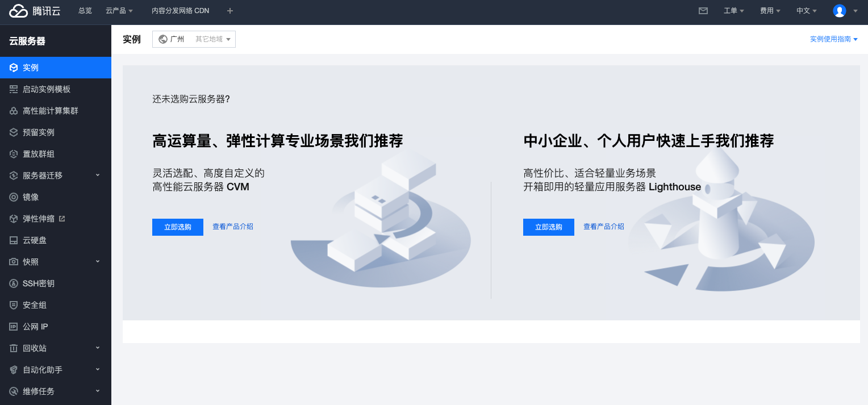Viewport: 868px width, 405px height.
Task: Select 广州 region
Action: (177, 39)
